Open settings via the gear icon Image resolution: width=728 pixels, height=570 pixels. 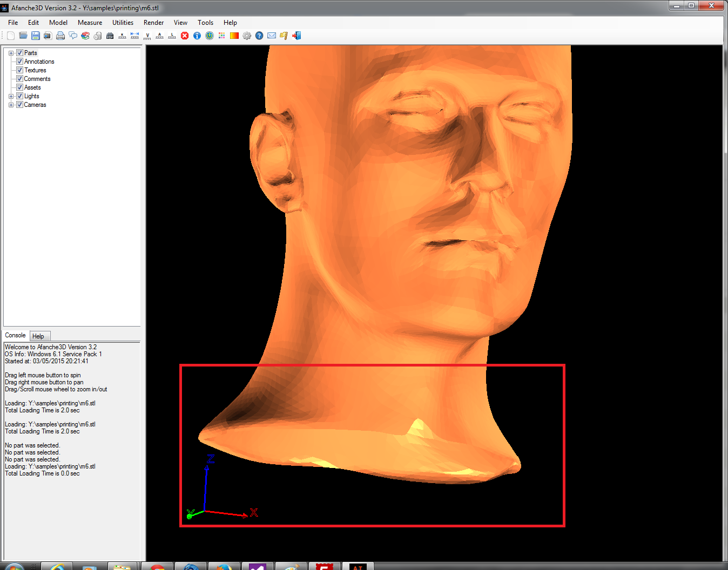pos(247,36)
